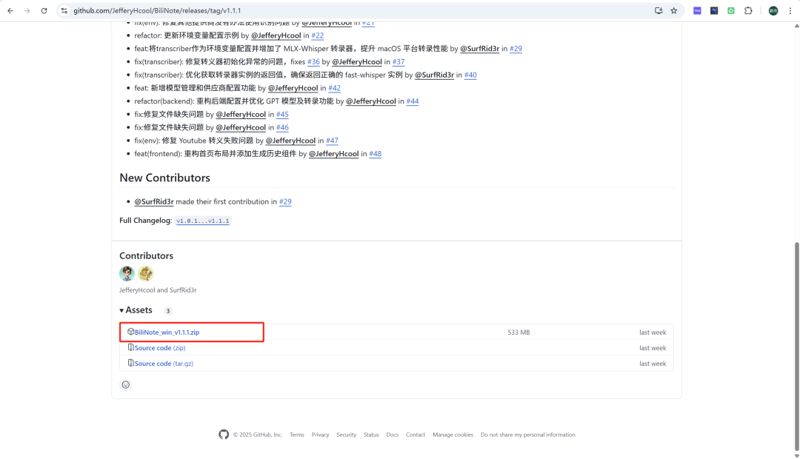Screen dimensions: 800x459
Task: Click the package icon beside BiliNote_win zip
Action: tap(131, 332)
